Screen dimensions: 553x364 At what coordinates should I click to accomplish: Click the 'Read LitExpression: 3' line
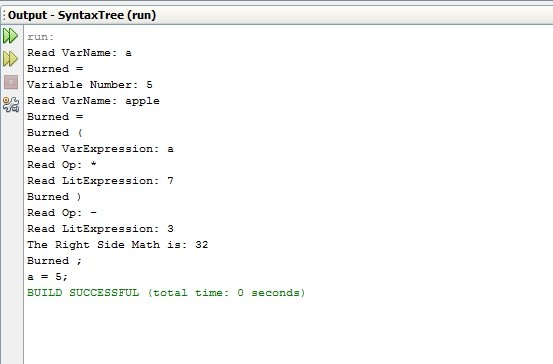(x=100, y=229)
